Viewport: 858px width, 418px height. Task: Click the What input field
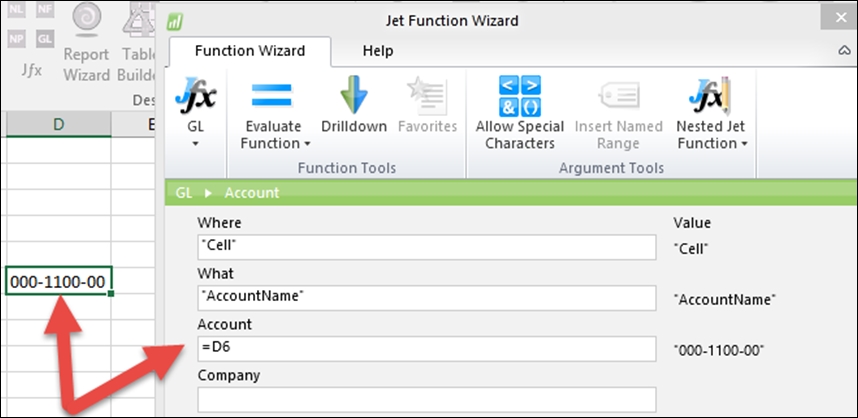(427, 298)
